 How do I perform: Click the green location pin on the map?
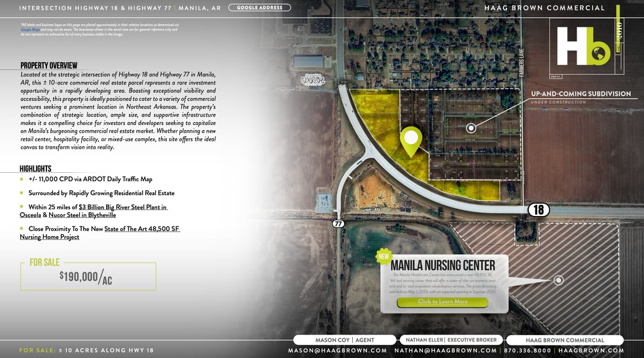(x=410, y=139)
